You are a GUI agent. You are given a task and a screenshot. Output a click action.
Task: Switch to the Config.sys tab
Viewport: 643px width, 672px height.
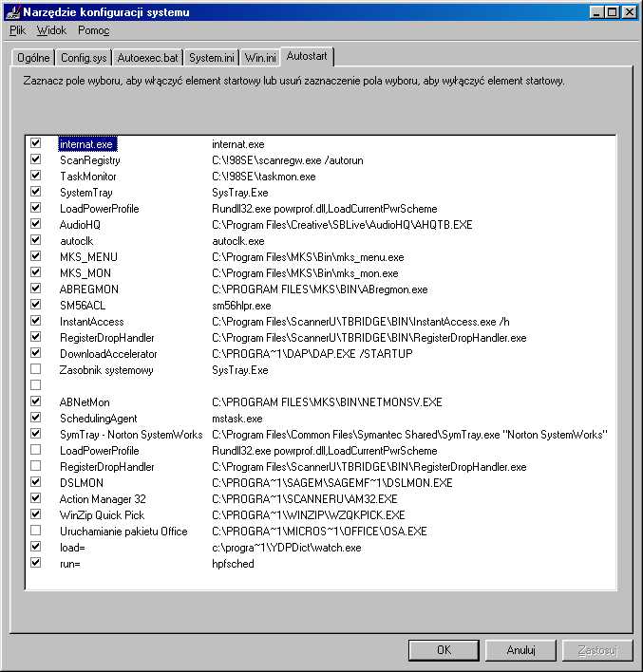click(x=84, y=58)
